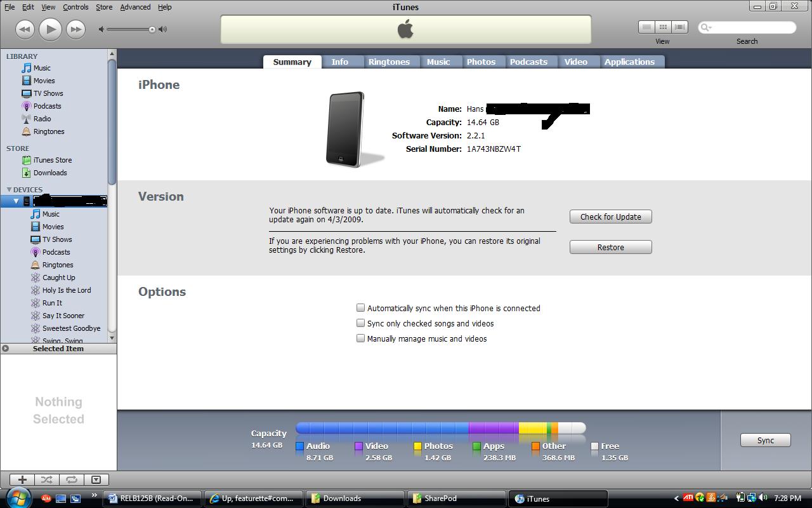Select Radio in the Library
812x508 pixels.
pos(42,119)
